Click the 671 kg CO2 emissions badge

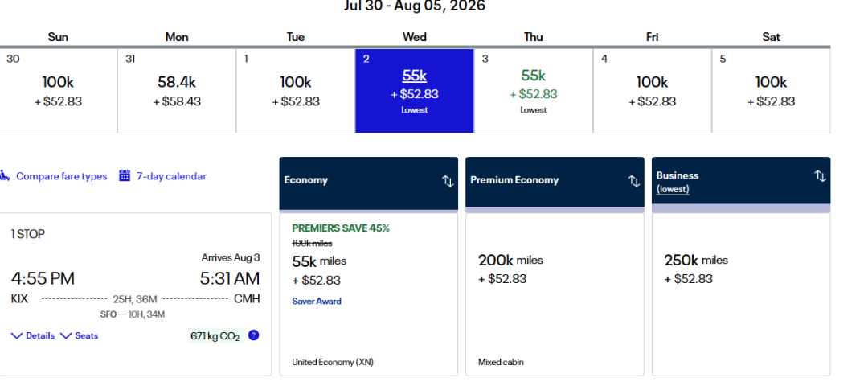pos(215,335)
